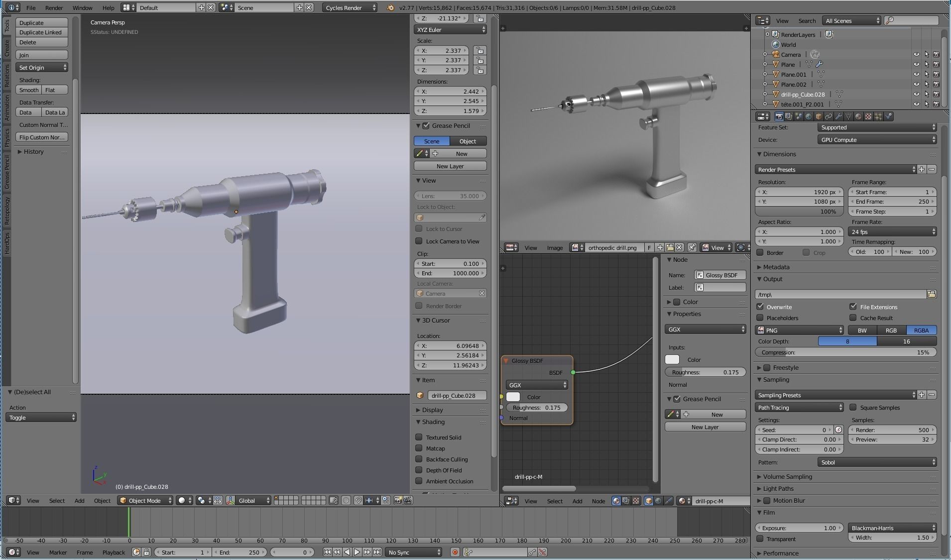Viewport: 951px width, 560px height.
Task: Toggle the snap magnet icon in 3D header
Action: point(358,500)
